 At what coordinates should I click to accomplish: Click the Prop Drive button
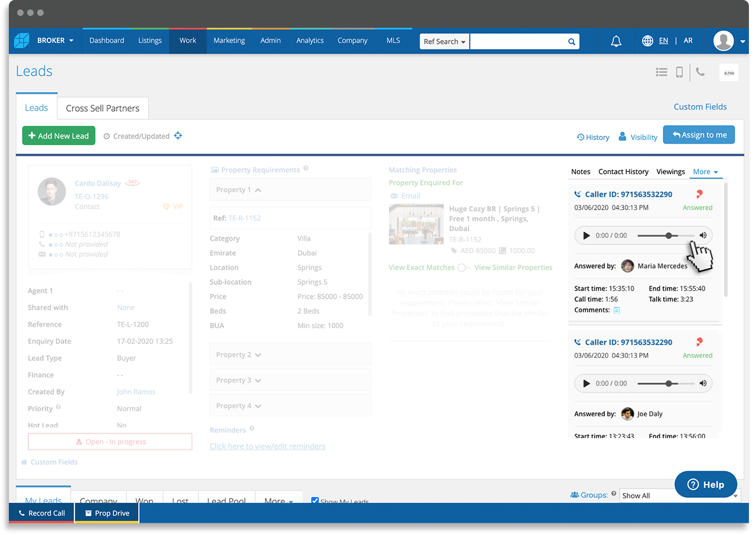[107, 513]
